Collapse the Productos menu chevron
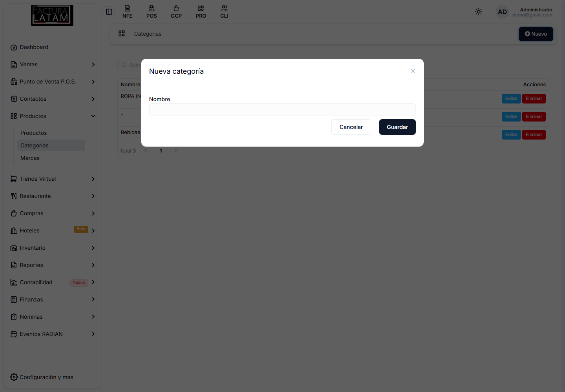The image size is (565, 392). (x=93, y=116)
